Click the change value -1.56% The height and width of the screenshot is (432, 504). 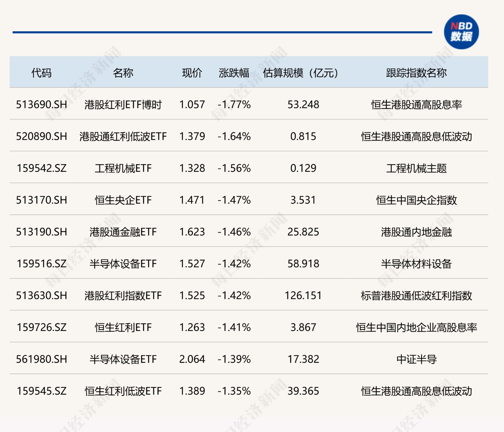[234, 168]
